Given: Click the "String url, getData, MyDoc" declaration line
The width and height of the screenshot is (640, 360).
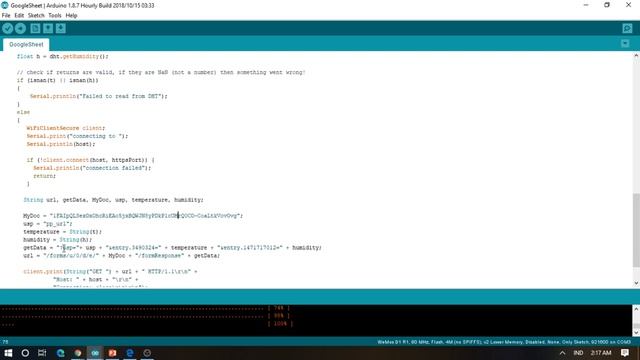Looking at the screenshot, I should point(113,200).
